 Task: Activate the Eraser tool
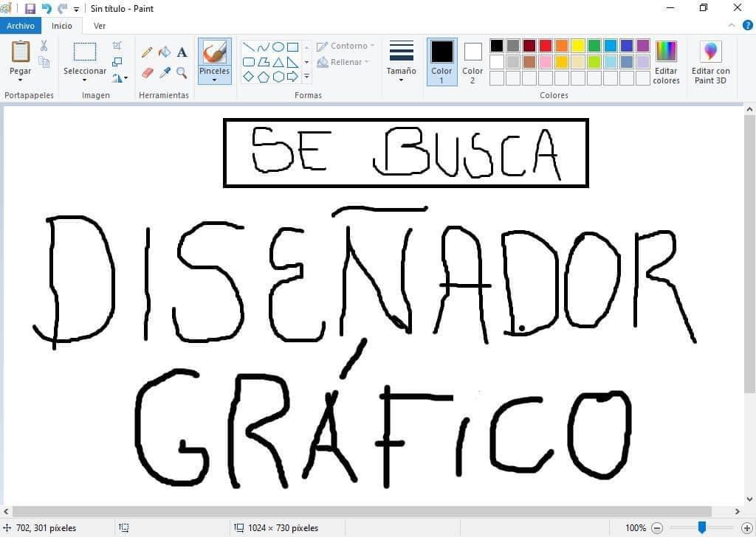pos(147,73)
